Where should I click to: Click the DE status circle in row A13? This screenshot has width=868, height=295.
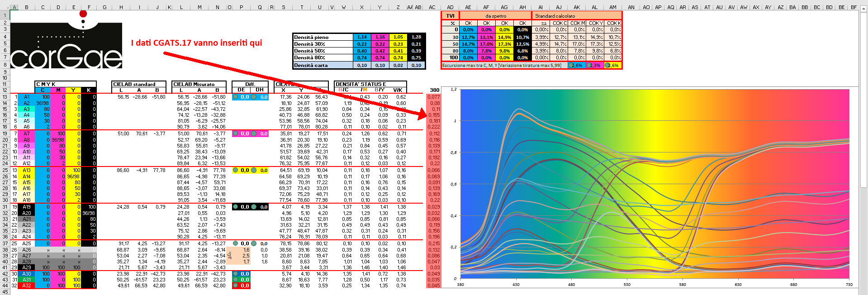click(236, 170)
